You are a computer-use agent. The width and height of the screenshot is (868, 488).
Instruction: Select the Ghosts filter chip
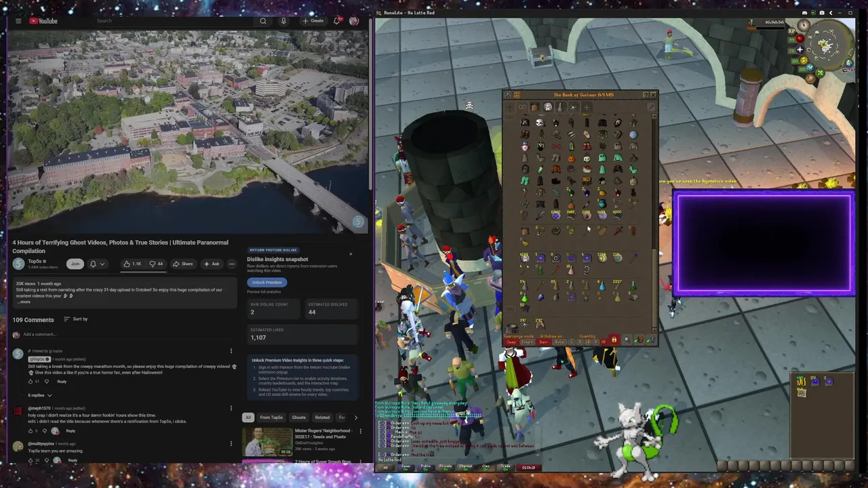tap(299, 418)
